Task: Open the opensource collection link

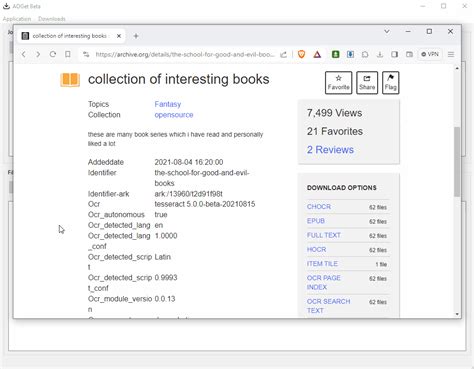Action: click(174, 115)
